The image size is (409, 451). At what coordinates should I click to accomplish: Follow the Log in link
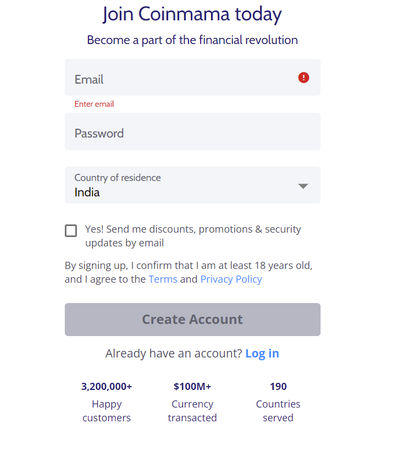click(262, 353)
